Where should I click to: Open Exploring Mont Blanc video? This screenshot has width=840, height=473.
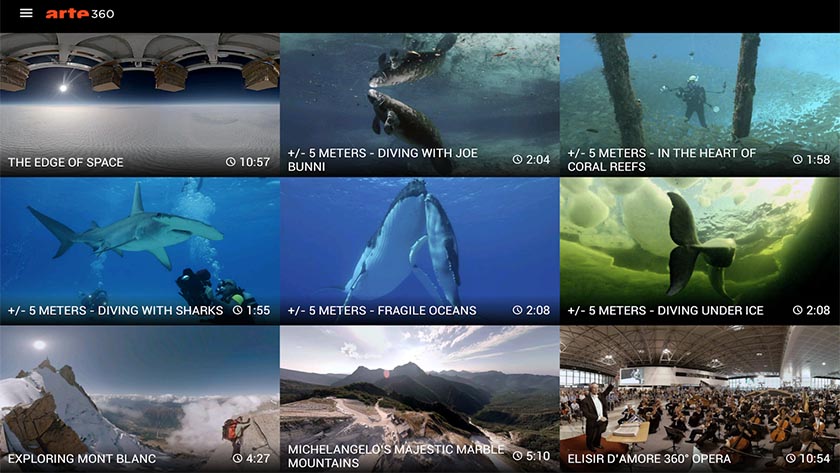[x=140, y=399]
